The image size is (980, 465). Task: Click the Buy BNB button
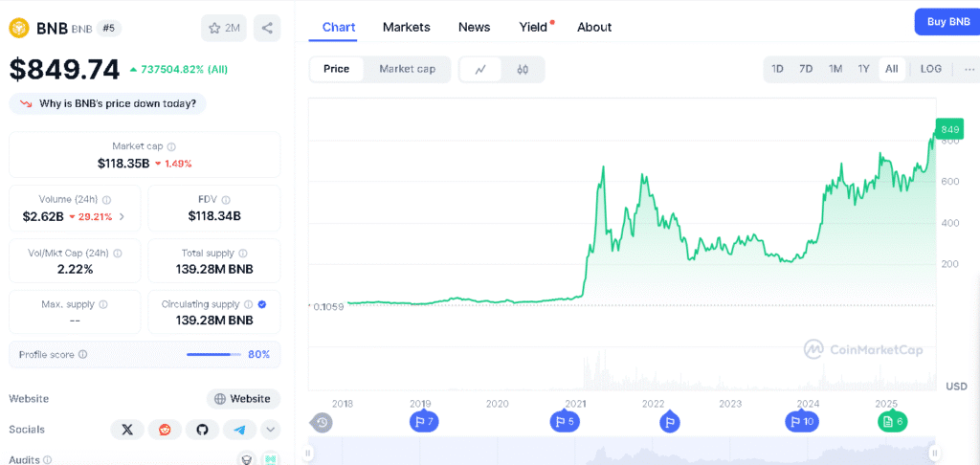pyautogui.click(x=947, y=22)
